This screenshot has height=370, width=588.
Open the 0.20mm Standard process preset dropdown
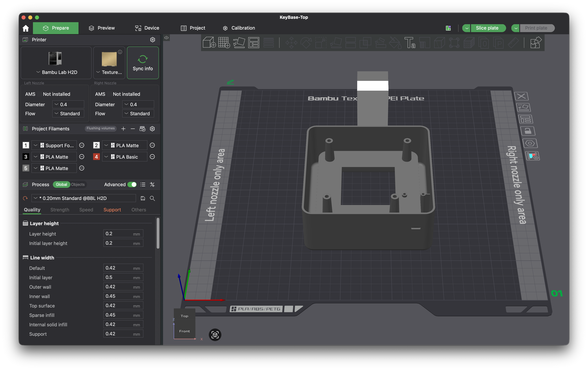click(84, 198)
